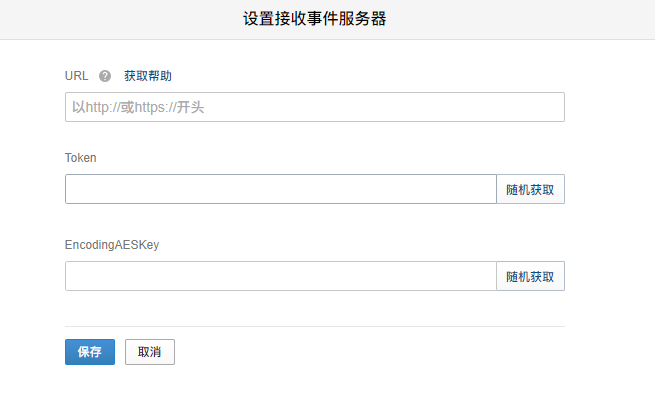Hit the blue 保存 button
The height and width of the screenshot is (398, 655).
pyautogui.click(x=90, y=352)
